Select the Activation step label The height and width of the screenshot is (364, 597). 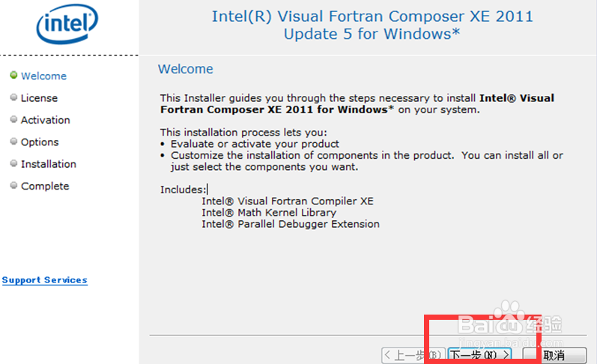click(45, 120)
